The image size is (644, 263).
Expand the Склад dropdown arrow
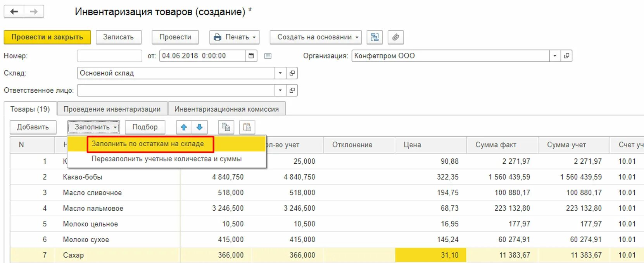point(280,73)
